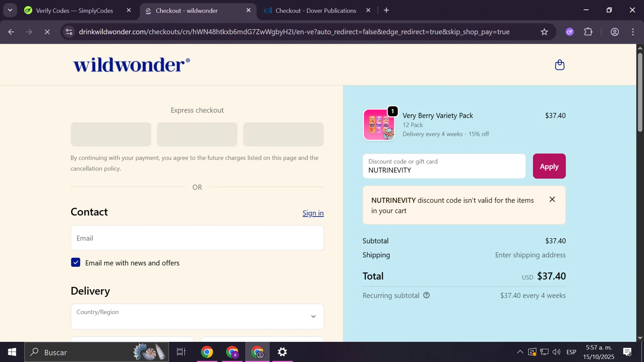The image size is (644, 362).
Task: Click the first express checkout placeholder button
Action: coord(111,134)
